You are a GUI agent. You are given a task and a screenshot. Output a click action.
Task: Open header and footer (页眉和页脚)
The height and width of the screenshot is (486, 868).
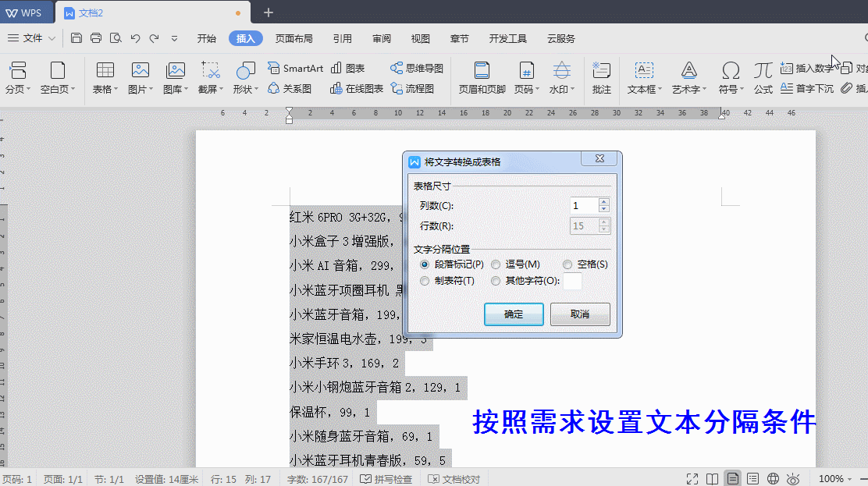click(482, 78)
